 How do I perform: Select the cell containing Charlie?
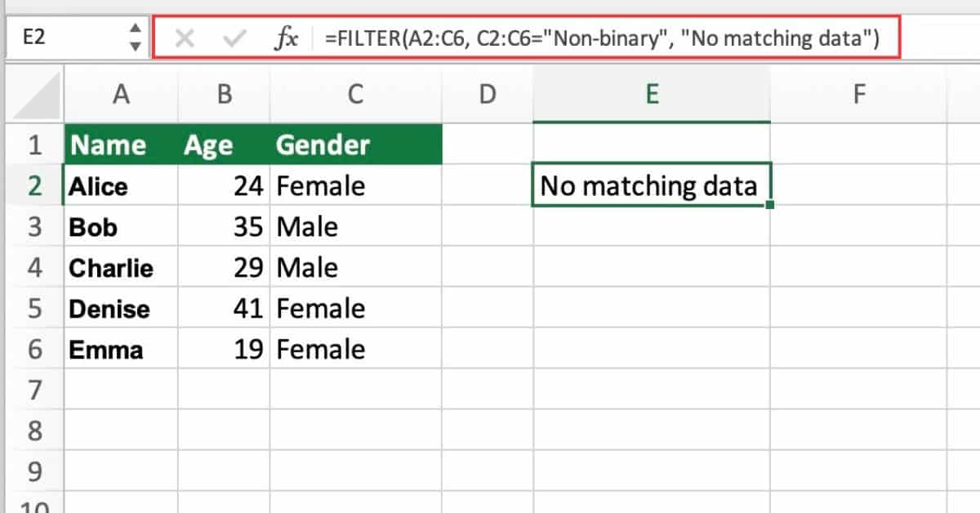[x=121, y=268]
